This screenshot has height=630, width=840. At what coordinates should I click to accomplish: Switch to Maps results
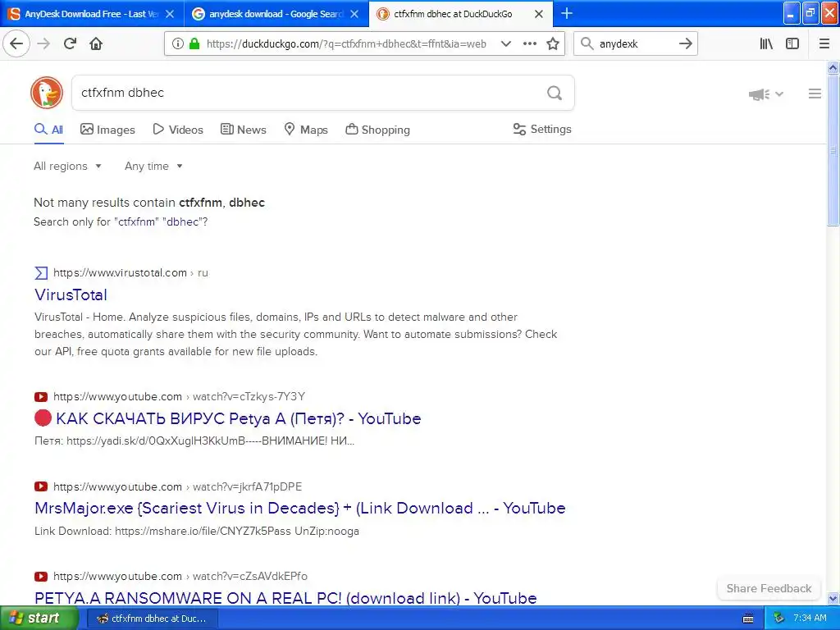(305, 130)
